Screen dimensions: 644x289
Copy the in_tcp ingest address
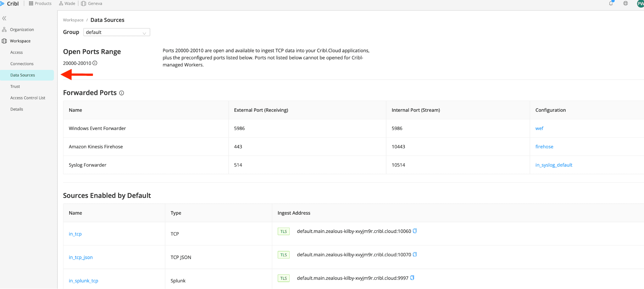415,231
